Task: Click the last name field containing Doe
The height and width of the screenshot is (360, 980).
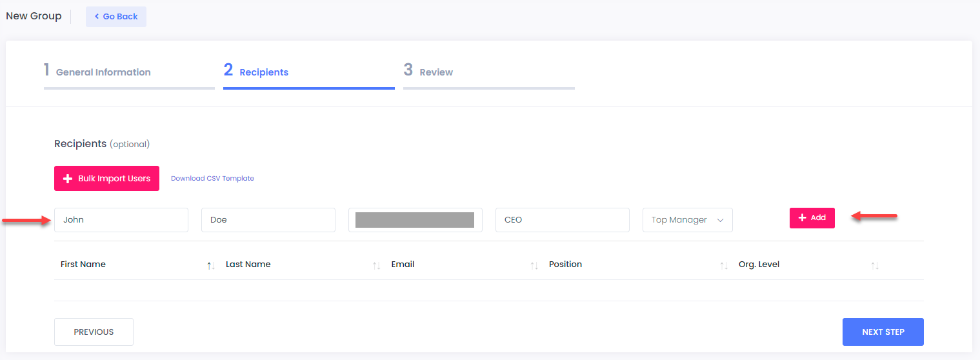Action: point(268,220)
